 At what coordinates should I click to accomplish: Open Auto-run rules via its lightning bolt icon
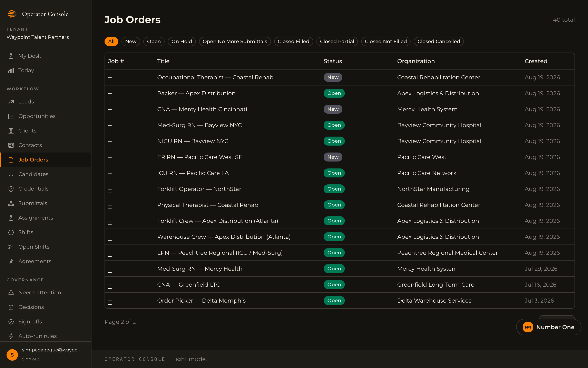pyautogui.click(x=11, y=336)
